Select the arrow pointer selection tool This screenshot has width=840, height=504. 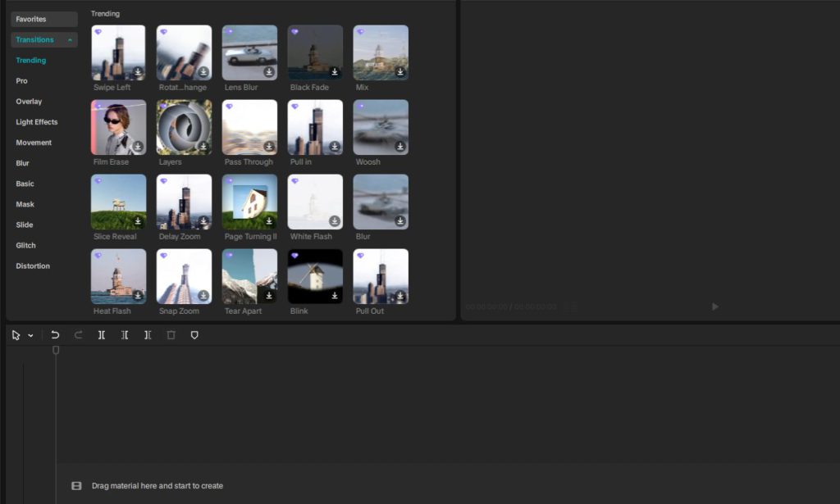pyautogui.click(x=16, y=335)
